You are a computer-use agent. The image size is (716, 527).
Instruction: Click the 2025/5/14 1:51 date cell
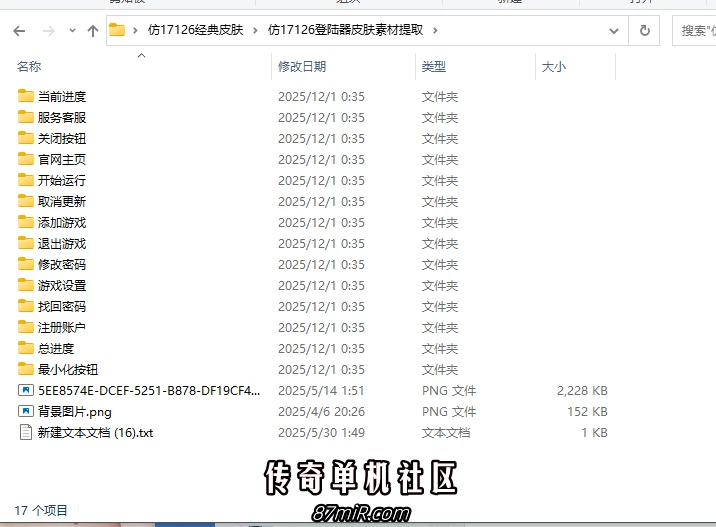tap(321, 391)
